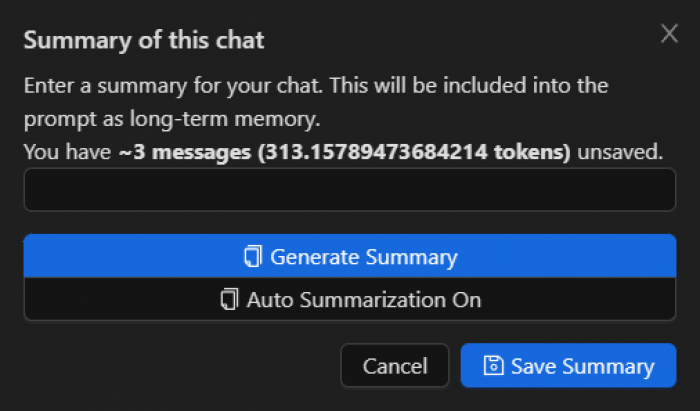Click the copy icon on Generate Summary
Screen dimensions: 700x411
252,257
